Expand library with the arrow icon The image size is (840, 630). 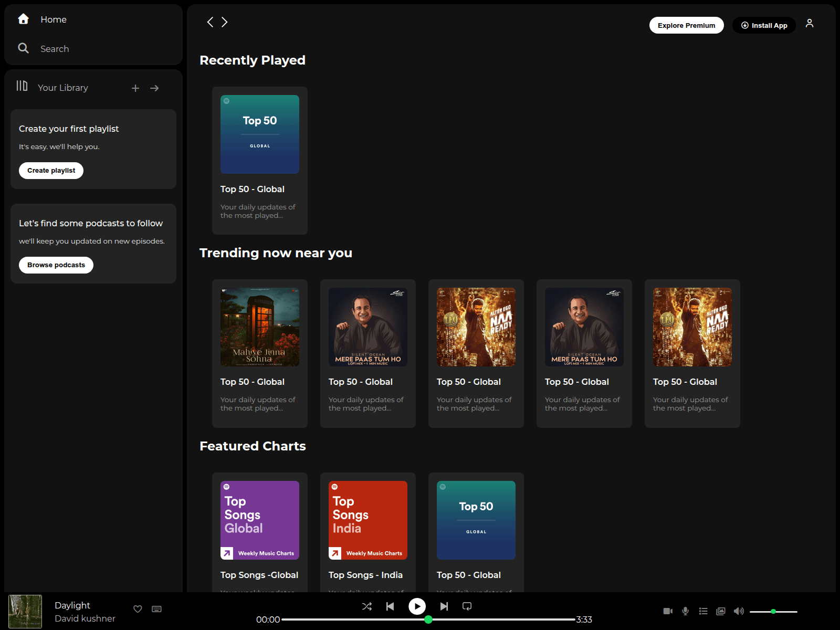coord(154,88)
